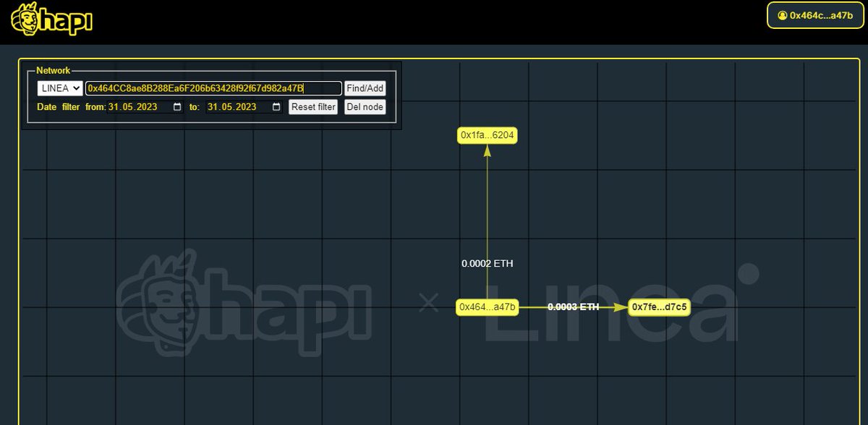This screenshot has height=425, width=868.
Task: Click the Find/Add button
Action: tap(365, 88)
